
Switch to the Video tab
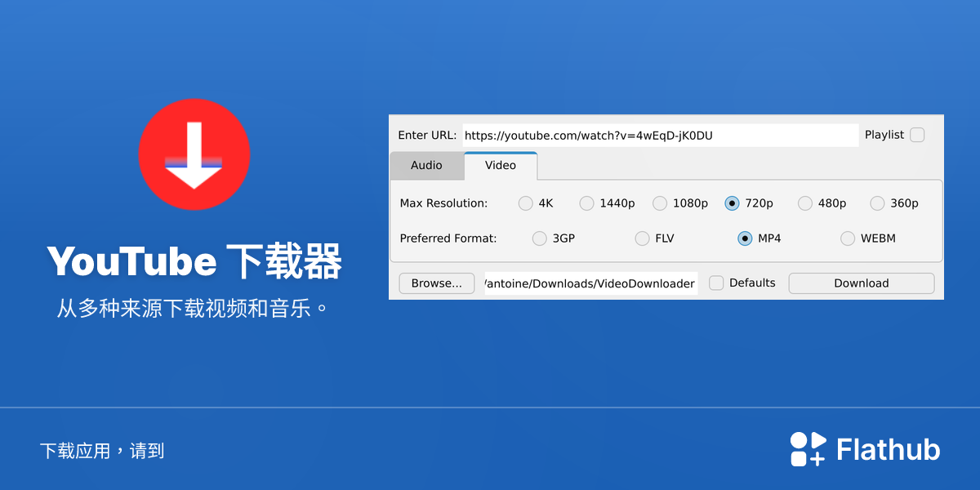[501, 165]
